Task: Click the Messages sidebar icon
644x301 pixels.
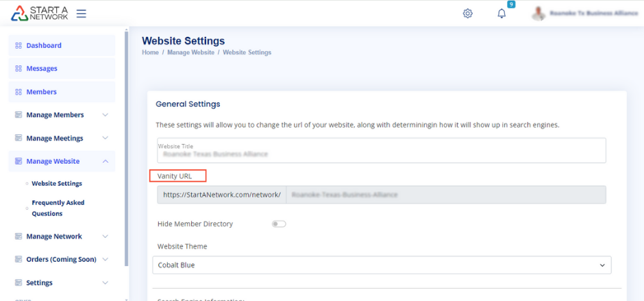Action: tap(18, 69)
